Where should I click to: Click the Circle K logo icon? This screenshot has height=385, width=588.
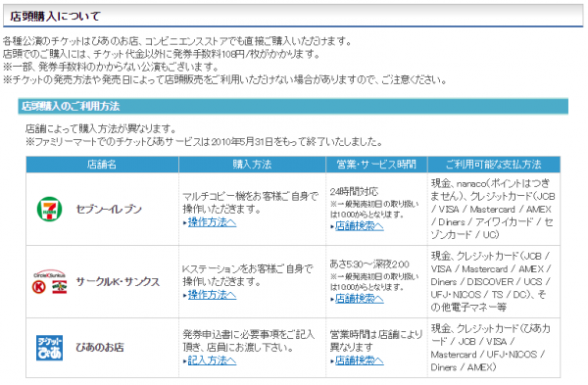39,287
